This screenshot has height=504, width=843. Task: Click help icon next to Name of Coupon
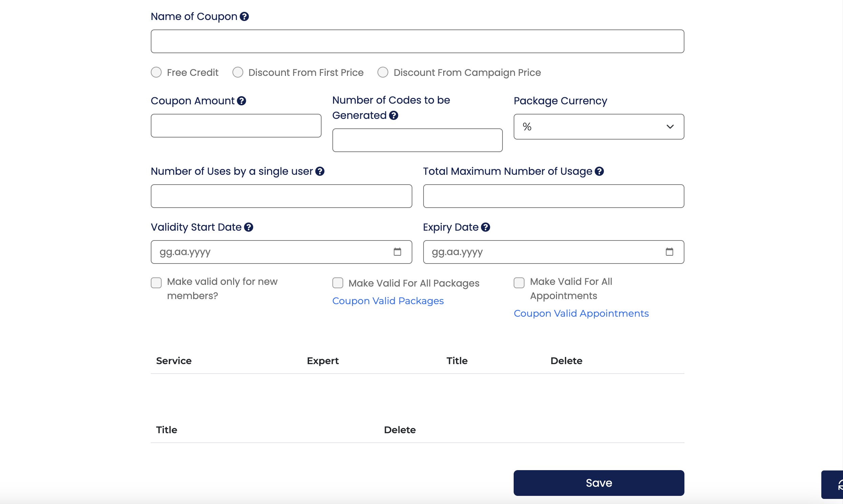coord(244,16)
